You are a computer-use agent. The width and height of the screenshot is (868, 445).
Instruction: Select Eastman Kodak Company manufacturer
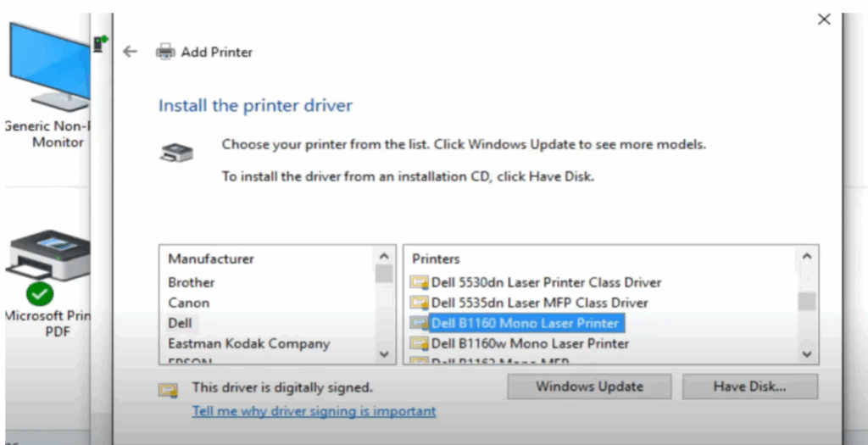point(249,343)
